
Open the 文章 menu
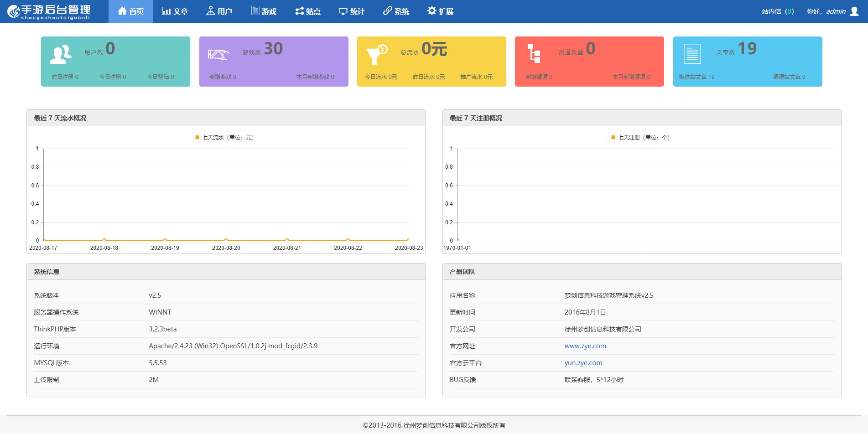click(x=175, y=11)
